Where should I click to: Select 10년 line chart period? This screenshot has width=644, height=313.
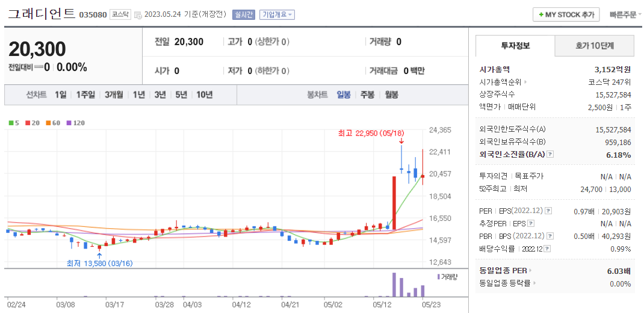pyautogui.click(x=204, y=95)
